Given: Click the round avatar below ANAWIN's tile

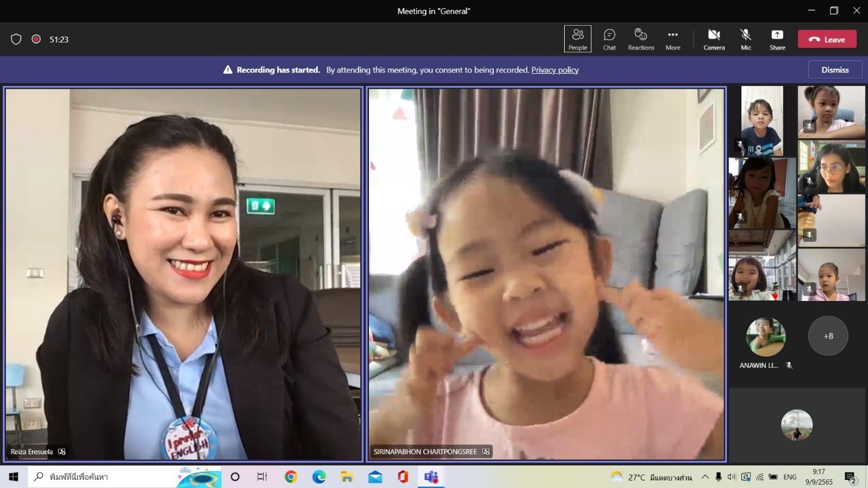Looking at the screenshot, I should [797, 425].
